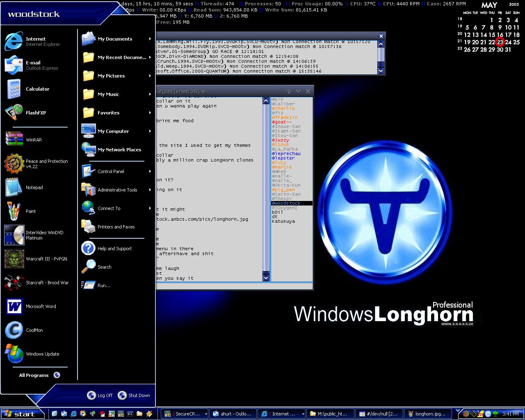Switch to ahurt - Outlook taskbar button
Screen dimensions: 525x420
233,414
